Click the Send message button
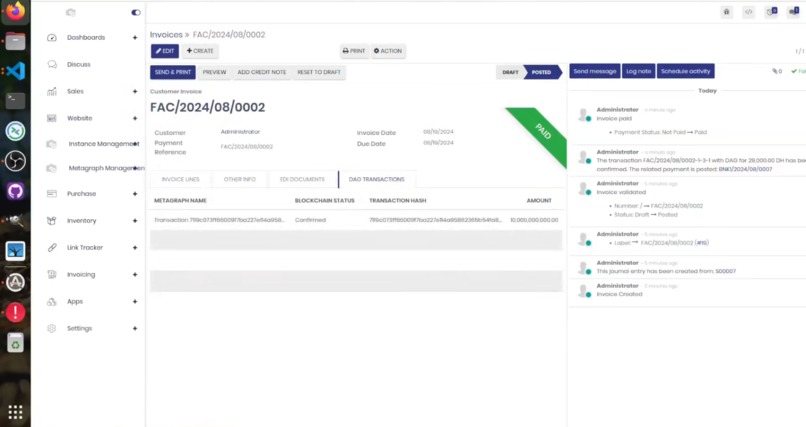The image size is (806, 427). coord(595,71)
